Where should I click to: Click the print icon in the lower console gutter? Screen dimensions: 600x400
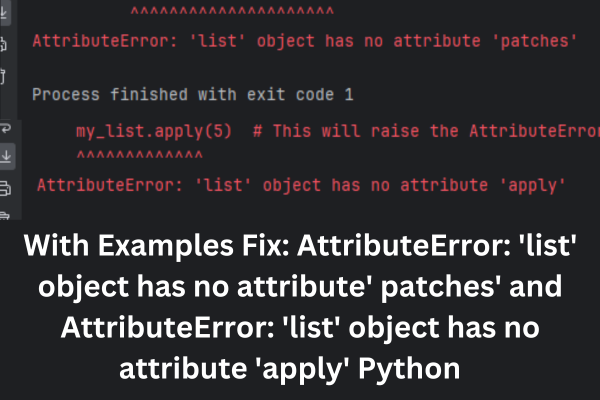click(5, 188)
